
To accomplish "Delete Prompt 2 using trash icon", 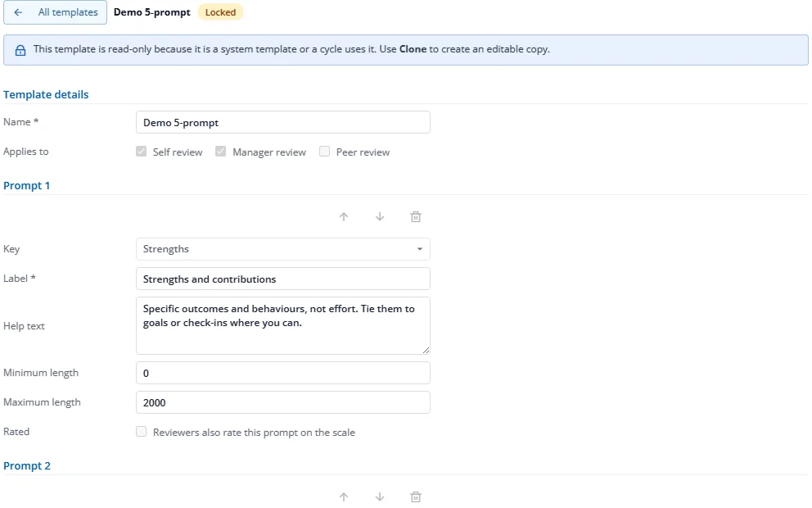I will [415, 497].
